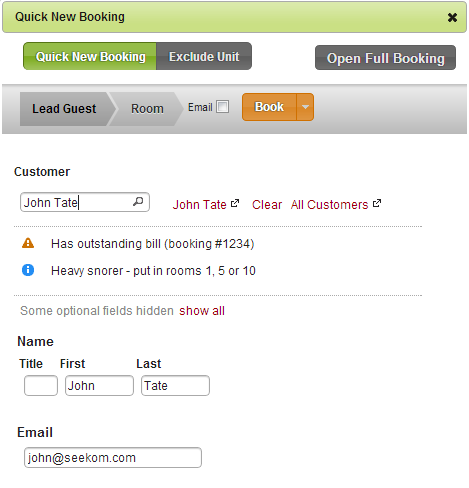Click the Email address input field
Image resolution: width=469 pixels, height=488 pixels.
pos(113,458)
